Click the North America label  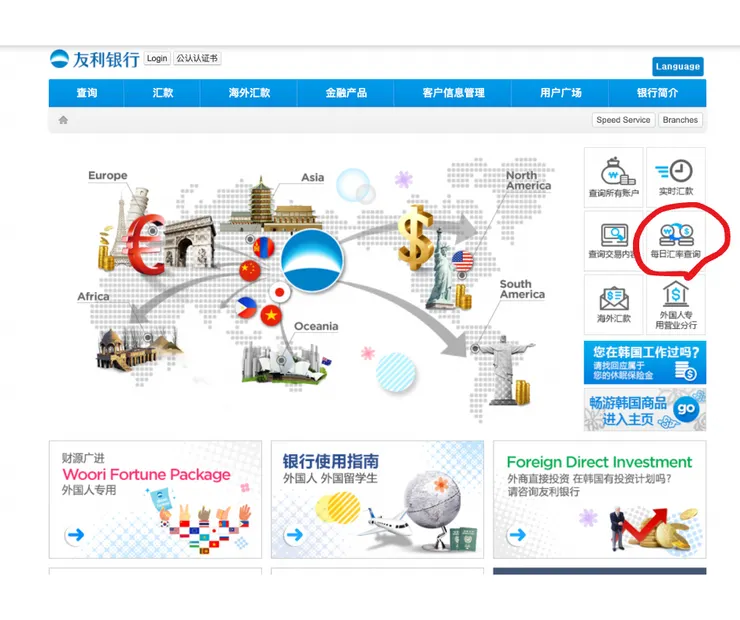click(528, 180)
